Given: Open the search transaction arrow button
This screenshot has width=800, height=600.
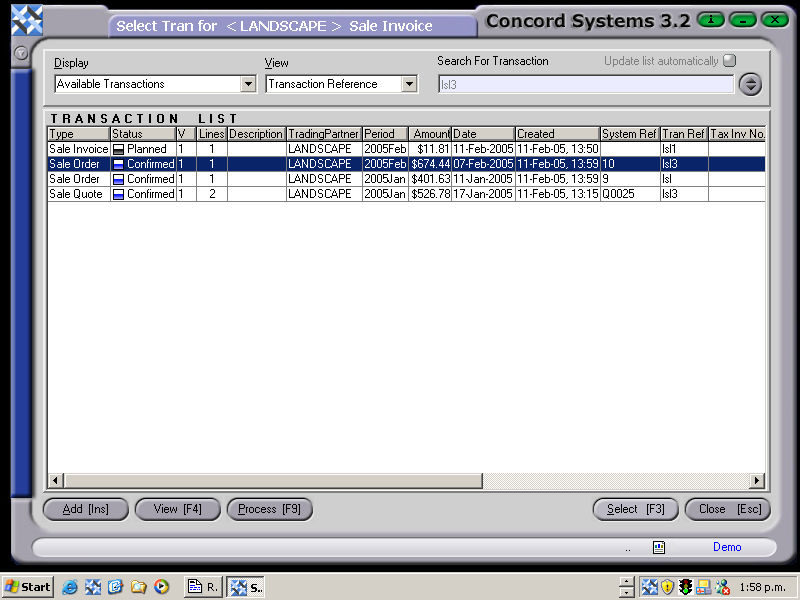Looking at the screenshot, I should coord(750,84).
